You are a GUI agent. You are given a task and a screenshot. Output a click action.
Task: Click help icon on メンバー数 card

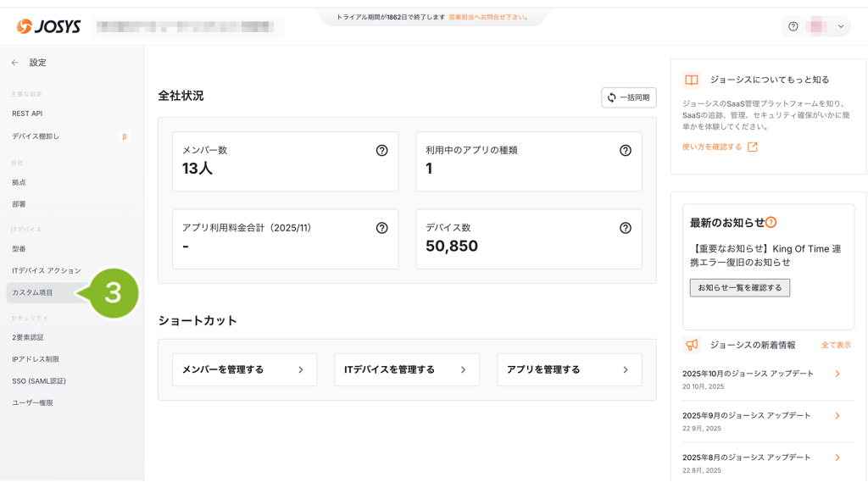point(381,150)
